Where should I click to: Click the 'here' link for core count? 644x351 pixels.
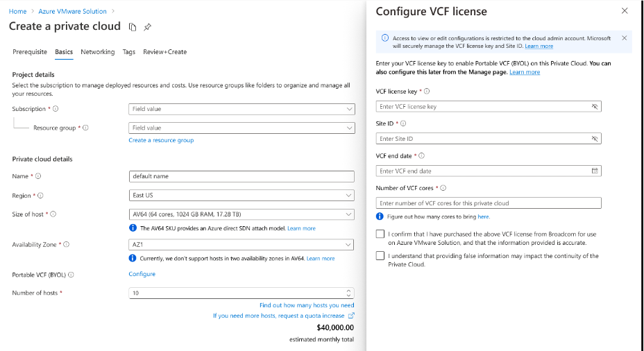coord(483,216)
